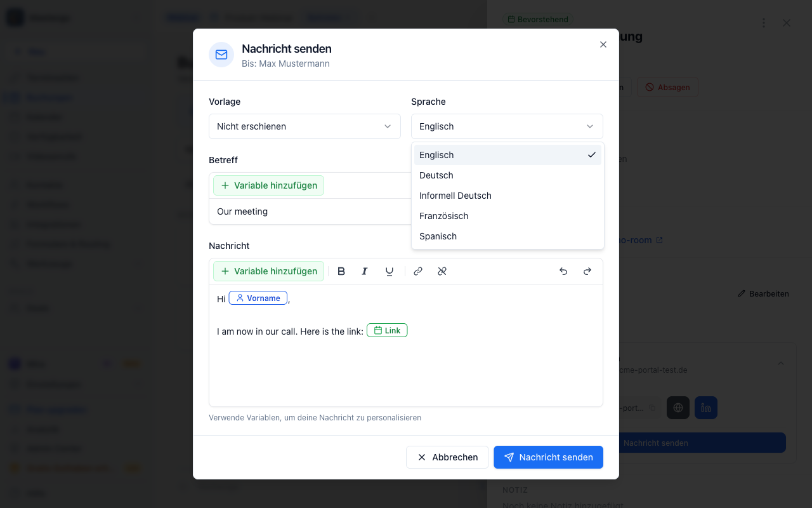Pick Französisch in the language list
The image size is (812, 508).
[507, 216]
